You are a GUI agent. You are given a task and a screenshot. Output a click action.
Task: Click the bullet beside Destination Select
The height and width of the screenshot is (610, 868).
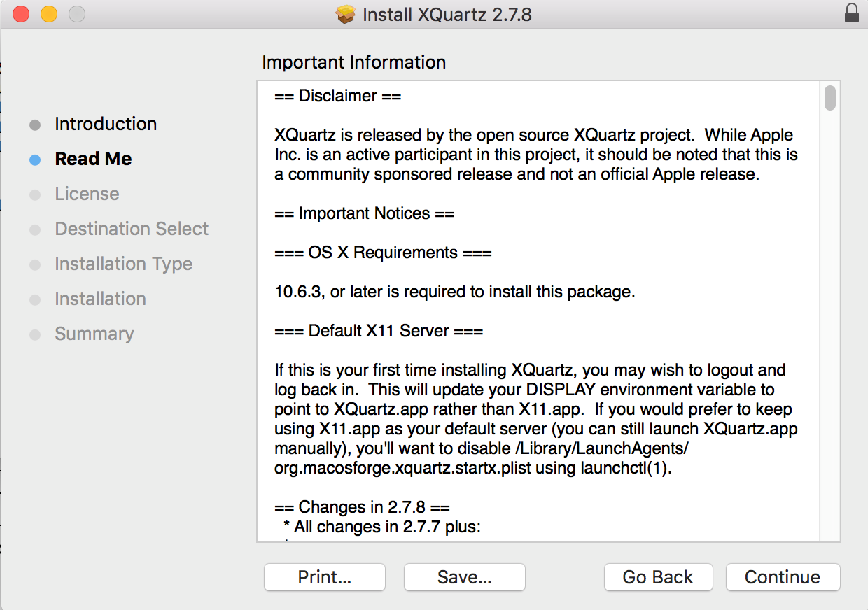pyautogui.click(x=35, y=230)
